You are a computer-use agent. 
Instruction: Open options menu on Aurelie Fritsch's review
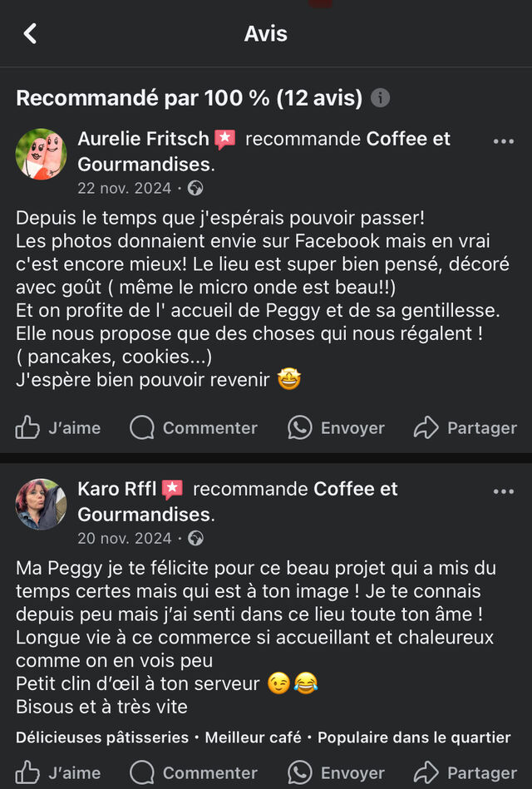point(503,141)
